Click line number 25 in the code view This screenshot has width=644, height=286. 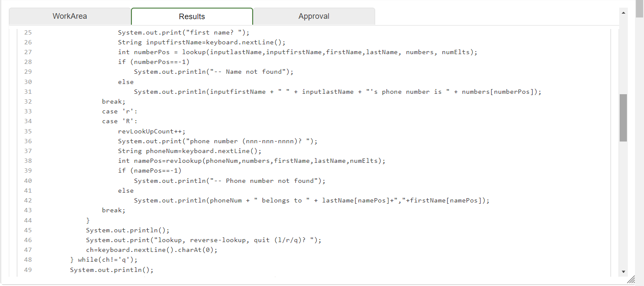click(28, 32)
